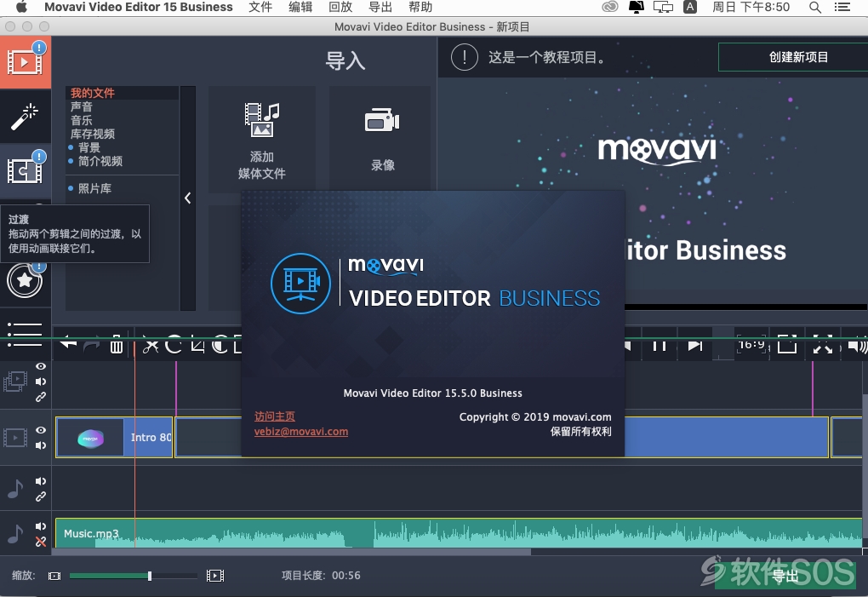Click the Add Media Files icon
Screen dimensions: 868x597
click(262, 120)
